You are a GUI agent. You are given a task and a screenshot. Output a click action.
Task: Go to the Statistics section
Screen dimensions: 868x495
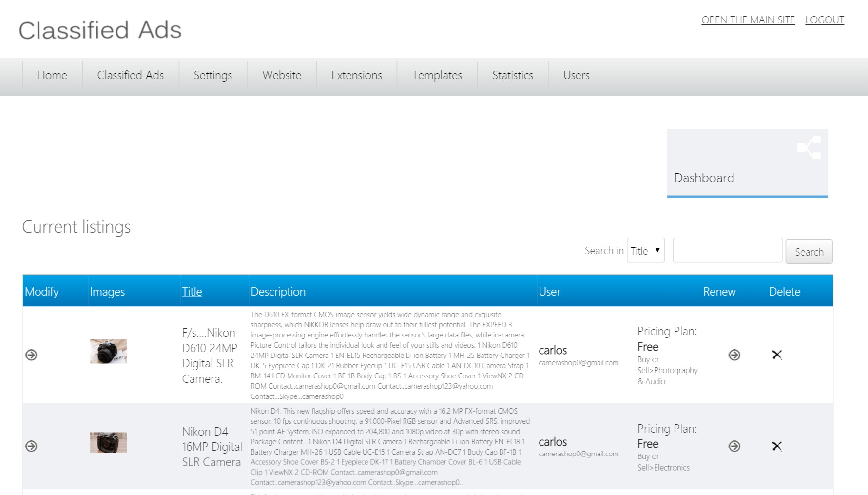coord(512,75)
